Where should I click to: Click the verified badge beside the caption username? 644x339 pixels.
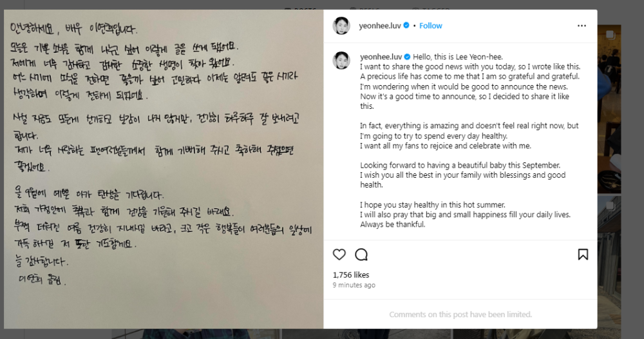(408, 57)
